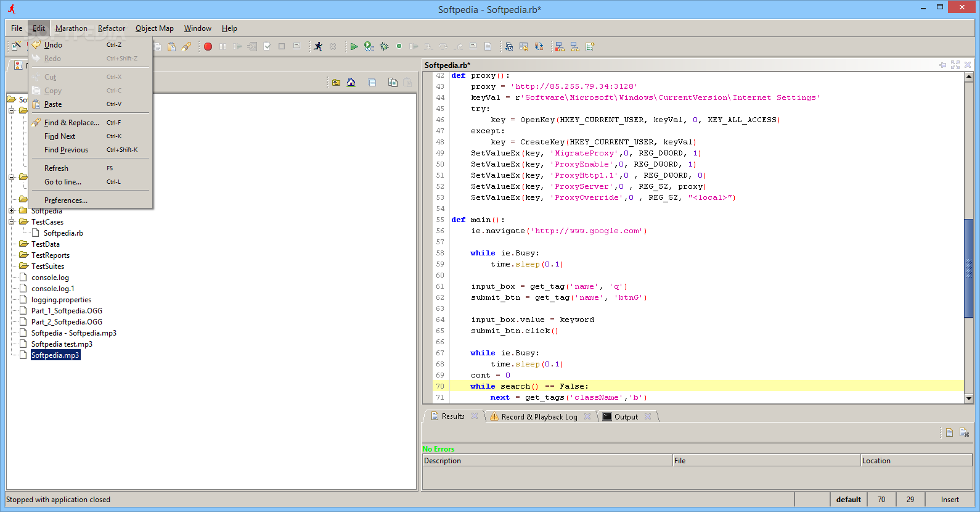
Task: Open Preferences... from Edit menu
Action: 91,200
